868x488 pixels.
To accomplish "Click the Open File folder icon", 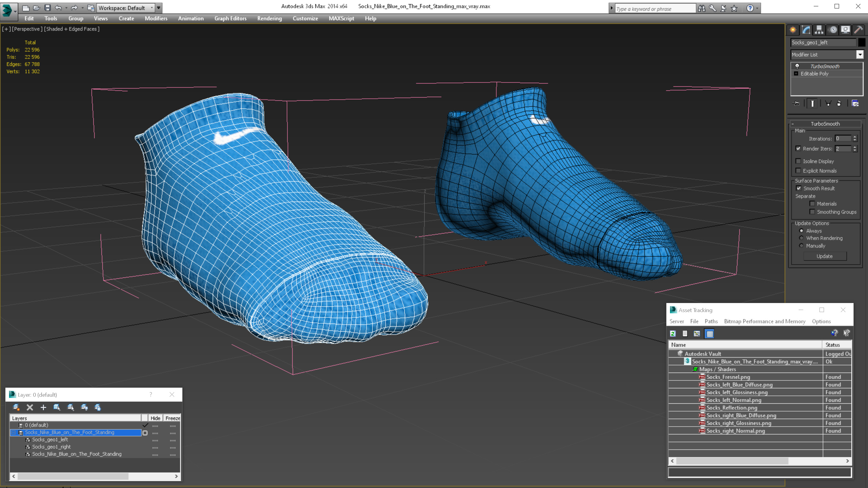I will coord(37,8).
